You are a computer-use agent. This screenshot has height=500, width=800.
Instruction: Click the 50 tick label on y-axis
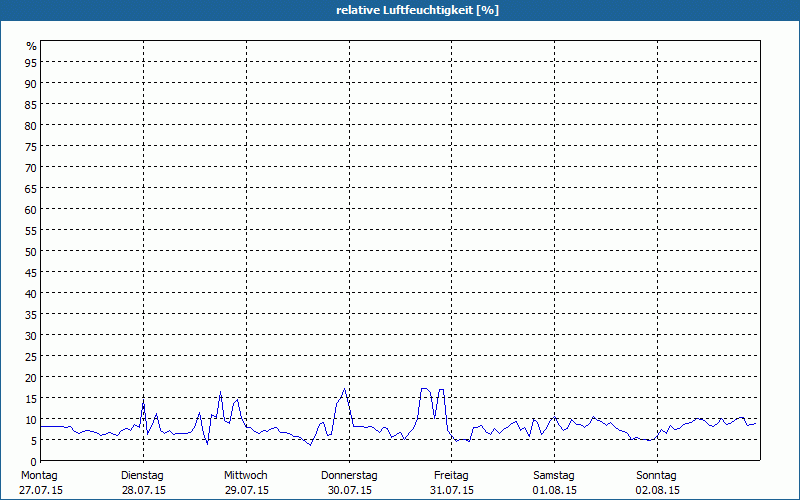tap(31, 251)
